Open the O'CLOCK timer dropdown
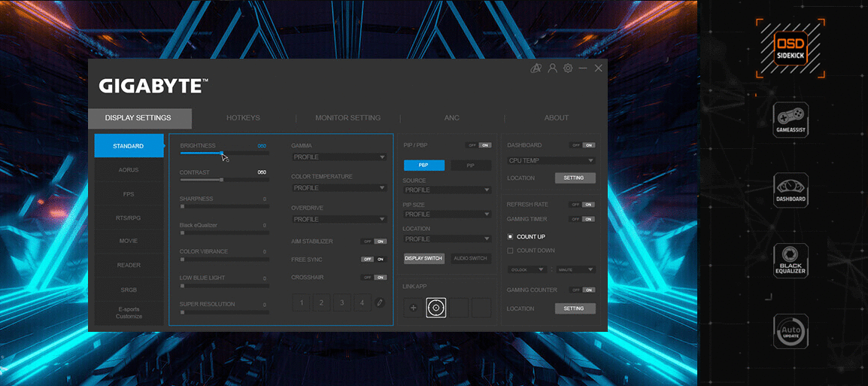This screenshot has width=868, height=386. [x=528, y=269]
